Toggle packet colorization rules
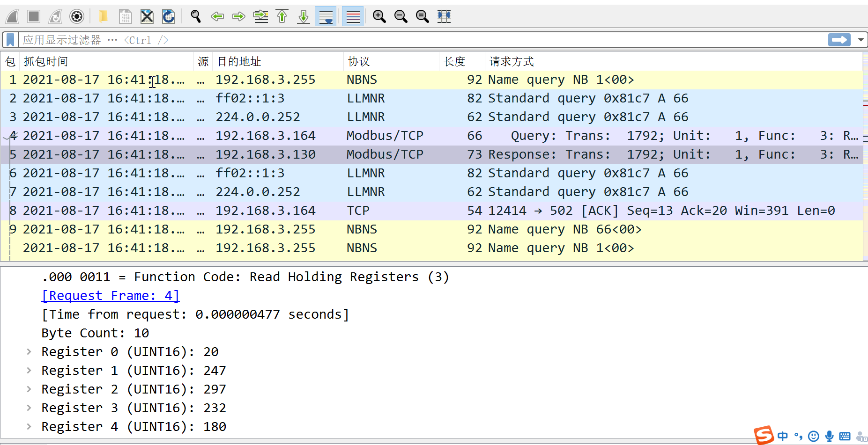868x445 pixels. tap(353, 16)
